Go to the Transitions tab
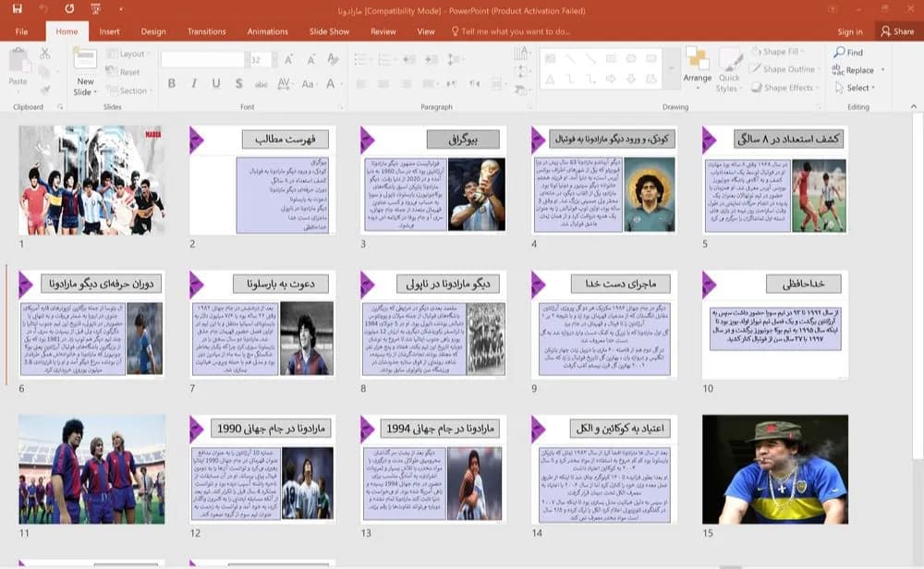This screenshot has height=569, width=924. pyautogui.click(x=206, y=31)
